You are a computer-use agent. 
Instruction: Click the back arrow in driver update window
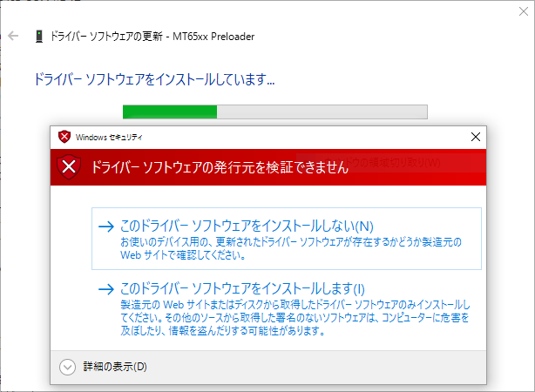13,36
